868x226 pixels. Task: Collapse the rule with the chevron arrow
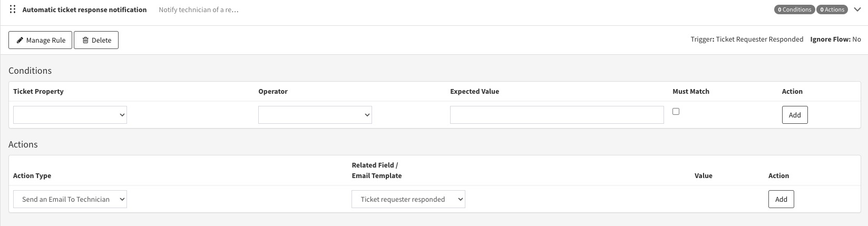click(x=857, y=9)
